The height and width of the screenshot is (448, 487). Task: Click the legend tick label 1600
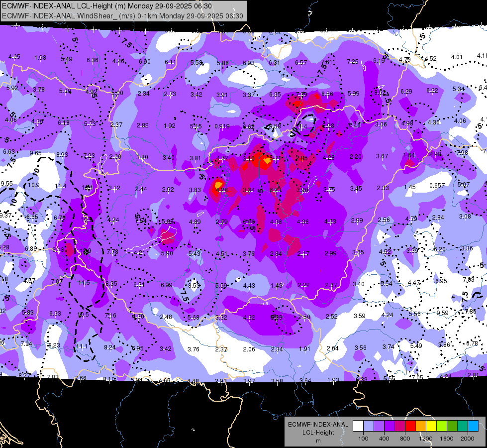point(447,439)
